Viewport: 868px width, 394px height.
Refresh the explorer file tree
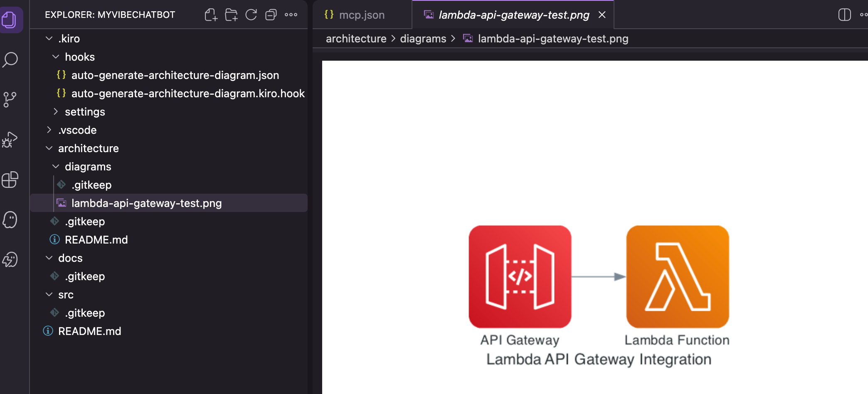pos(251,15)
